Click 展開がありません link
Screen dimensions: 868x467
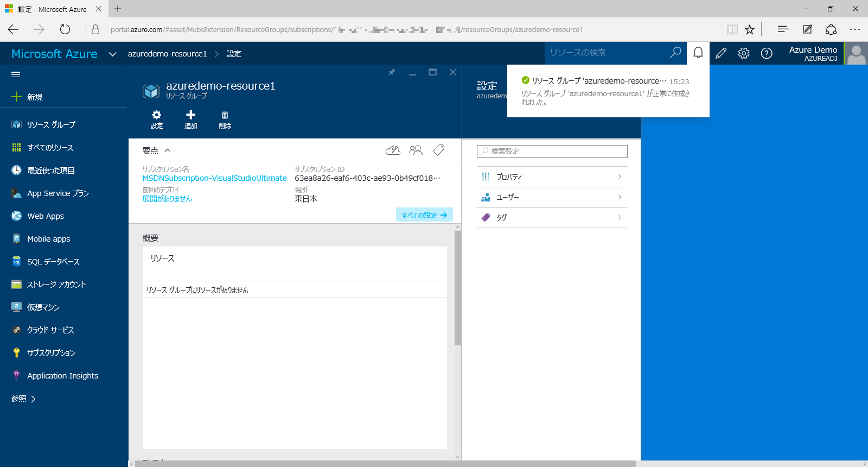(167, 199)
